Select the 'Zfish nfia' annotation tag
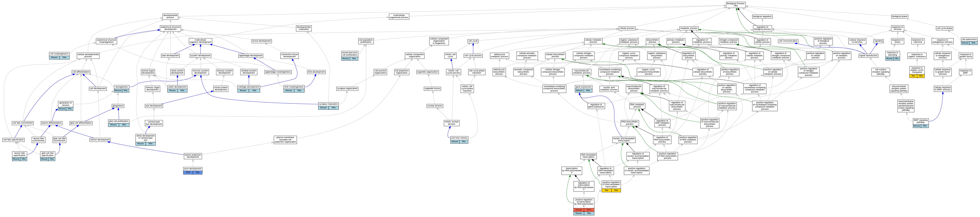Viewport: 980px width, 217px height. tap(193, 172)
